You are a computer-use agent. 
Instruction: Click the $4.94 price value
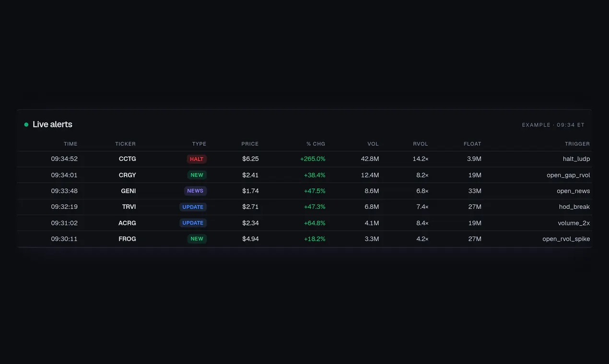pyautogui.click(x=250, y=239)
